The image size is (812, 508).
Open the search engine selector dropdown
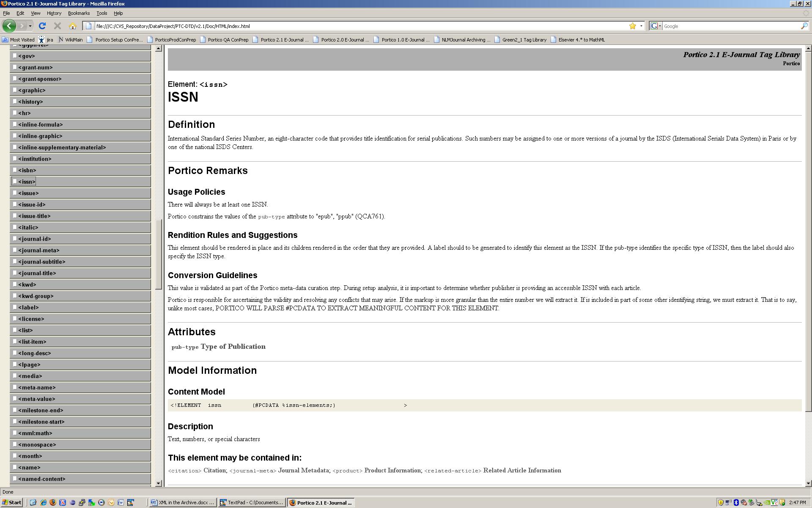click(x=656, y=26)
